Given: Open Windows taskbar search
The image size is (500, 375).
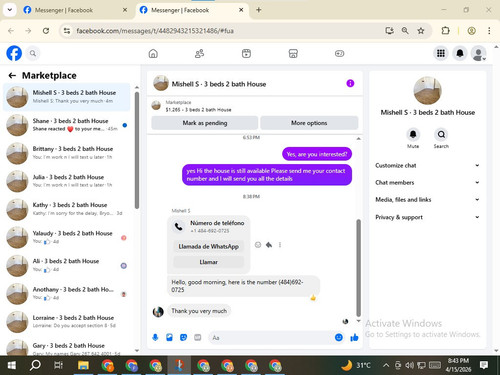Looking at the screenshot, I should pyautogui.click(x=35, y=365).
